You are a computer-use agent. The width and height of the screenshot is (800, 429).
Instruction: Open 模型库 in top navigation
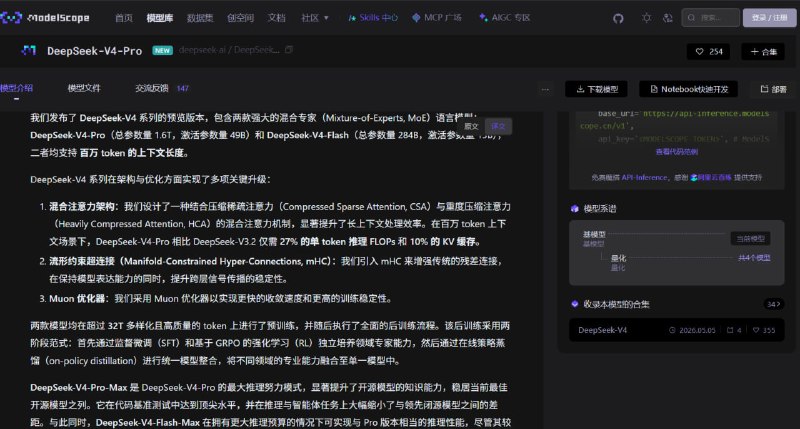tap(160, 18)
